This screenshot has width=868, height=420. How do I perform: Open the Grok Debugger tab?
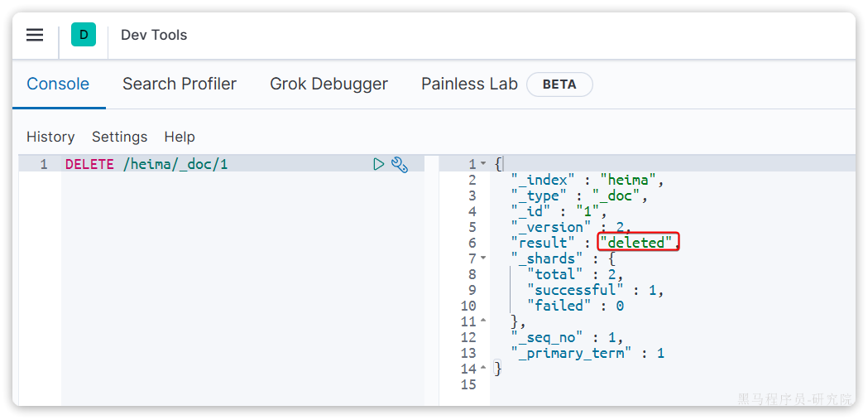point(328,84)
